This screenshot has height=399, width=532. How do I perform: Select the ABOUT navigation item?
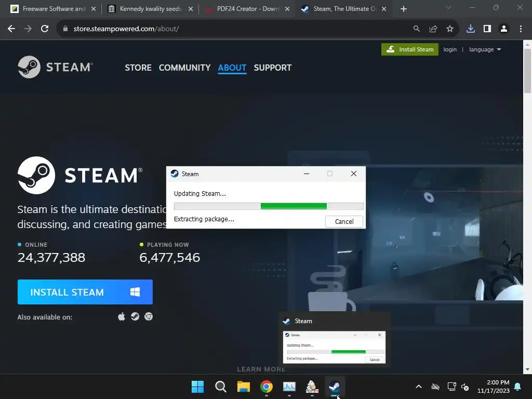click(232, 68)
